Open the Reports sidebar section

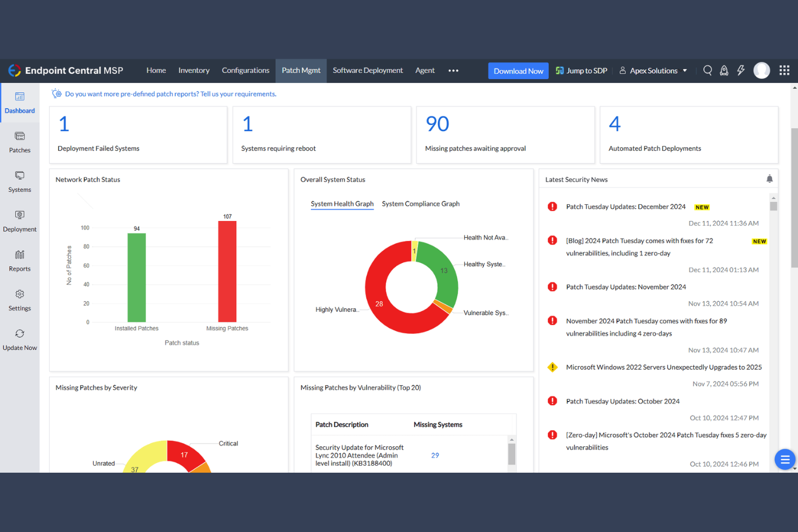click(19, 261)
